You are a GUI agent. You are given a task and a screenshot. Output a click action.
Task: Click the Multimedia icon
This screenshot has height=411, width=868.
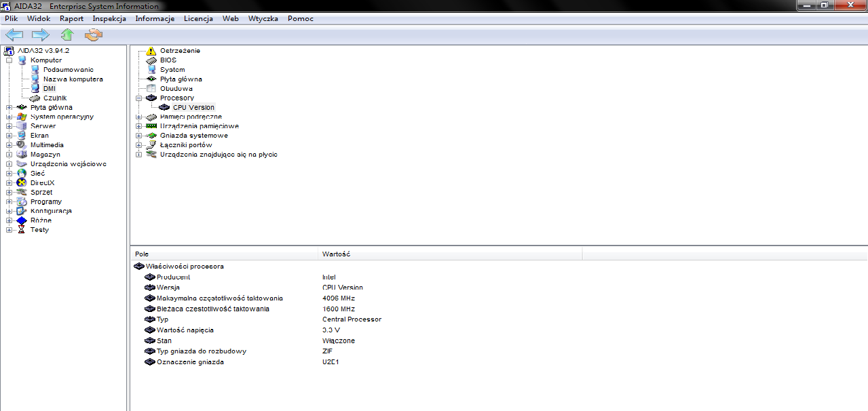22,145
